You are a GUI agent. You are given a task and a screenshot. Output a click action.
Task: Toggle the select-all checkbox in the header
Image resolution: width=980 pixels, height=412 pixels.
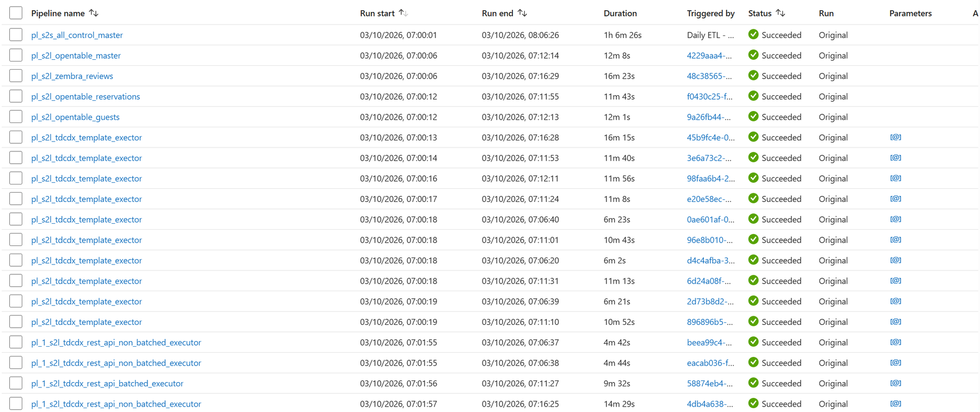pos(16,13)
